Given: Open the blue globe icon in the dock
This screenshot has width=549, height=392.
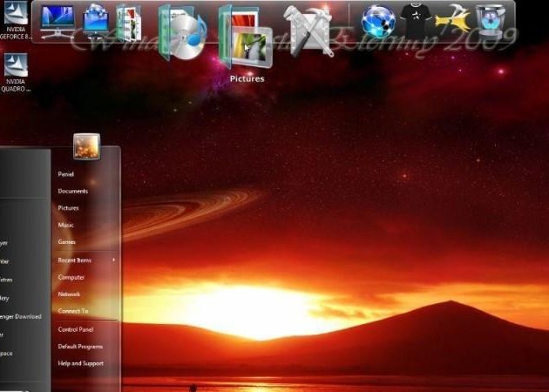Looking at the screenshot, I should click(x=378, y=21).
